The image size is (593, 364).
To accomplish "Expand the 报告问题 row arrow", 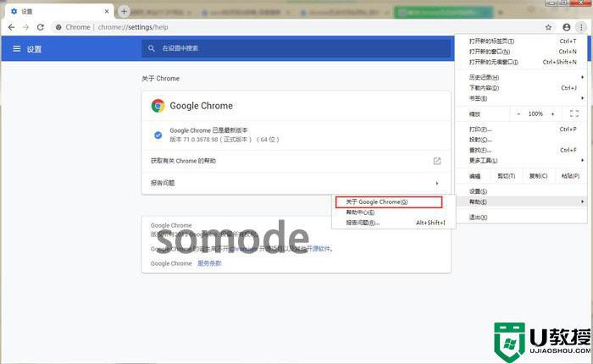I will pyautogui.click(x=437, y=184).
